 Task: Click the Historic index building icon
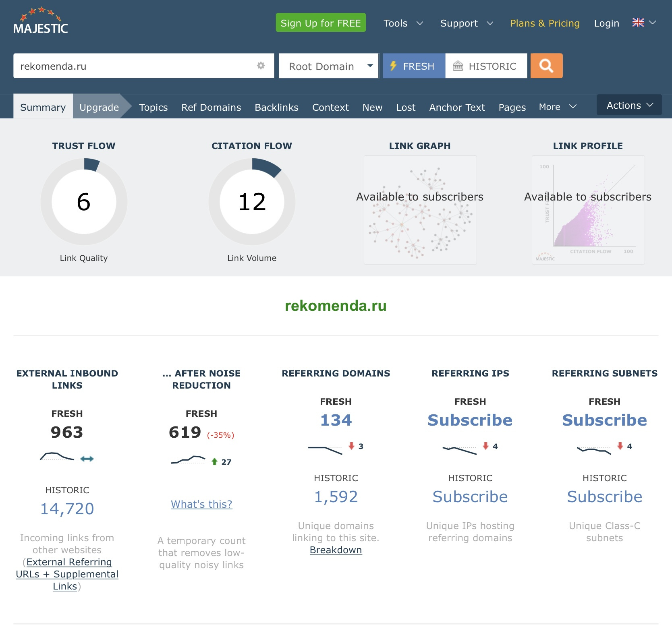click(458, 66)
